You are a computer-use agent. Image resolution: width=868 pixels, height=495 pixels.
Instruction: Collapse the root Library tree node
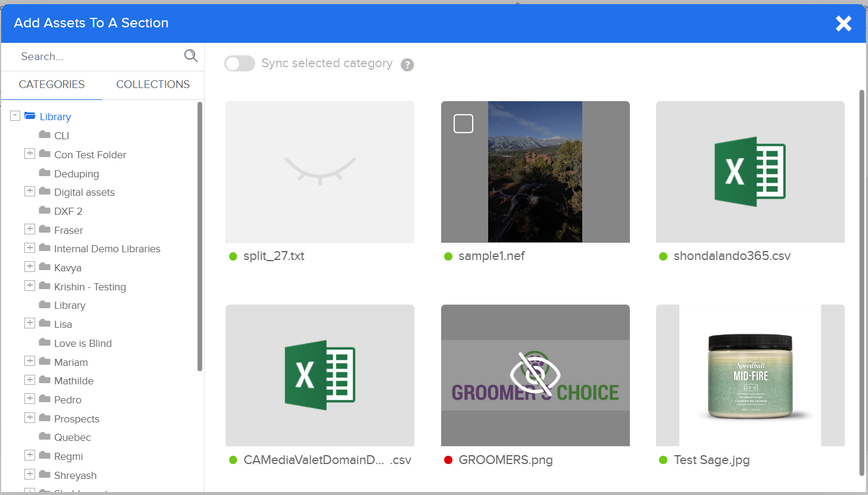click(15, 115)
